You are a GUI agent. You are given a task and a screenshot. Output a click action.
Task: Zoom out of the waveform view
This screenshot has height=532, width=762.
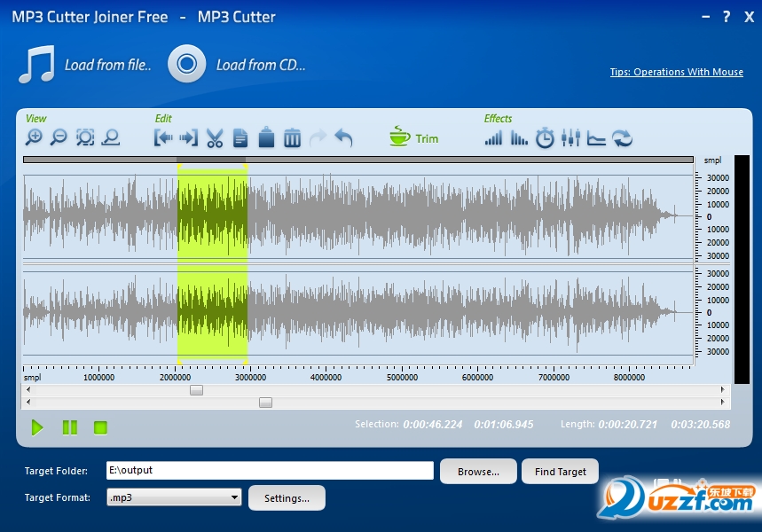pos(59,138)
